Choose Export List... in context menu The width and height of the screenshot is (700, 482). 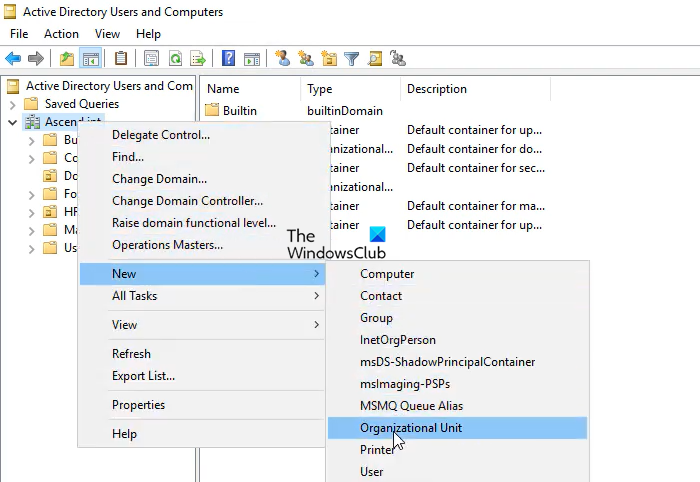tap(202, 376)
